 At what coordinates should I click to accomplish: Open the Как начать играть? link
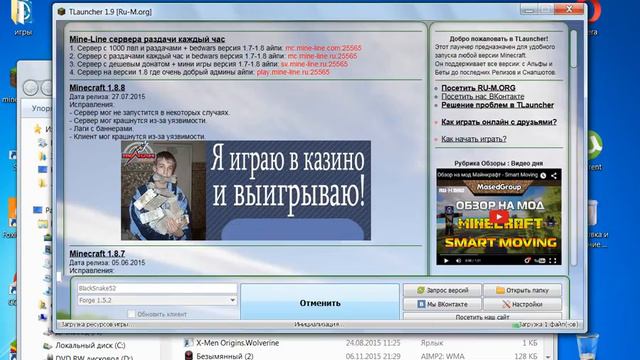point(473,139)
